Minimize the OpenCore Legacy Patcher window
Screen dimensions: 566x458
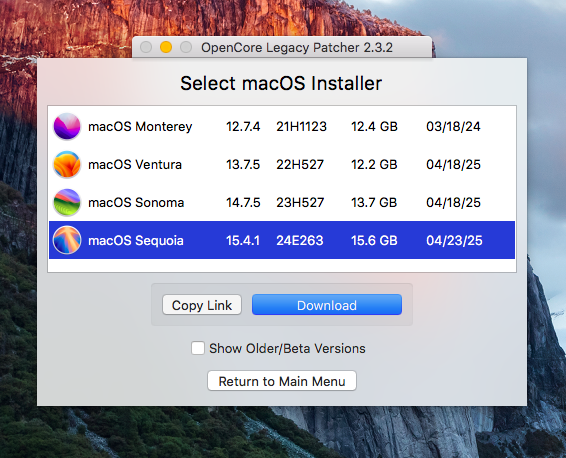166,47
